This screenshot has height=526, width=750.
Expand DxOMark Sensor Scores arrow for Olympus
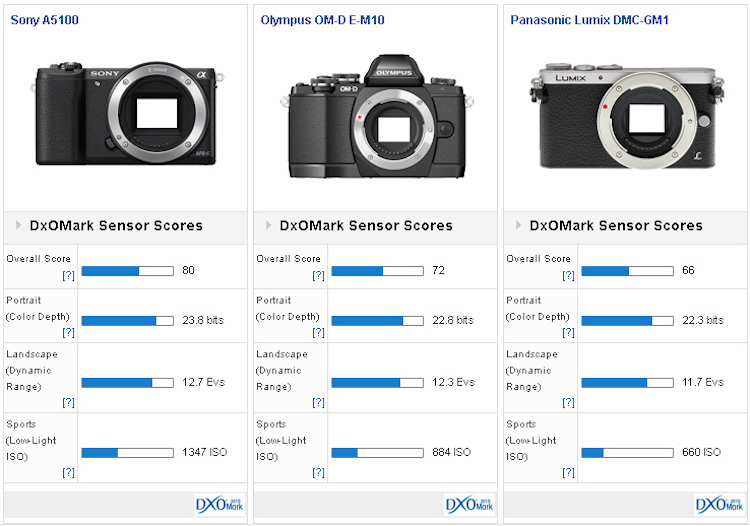click(269, 226)
